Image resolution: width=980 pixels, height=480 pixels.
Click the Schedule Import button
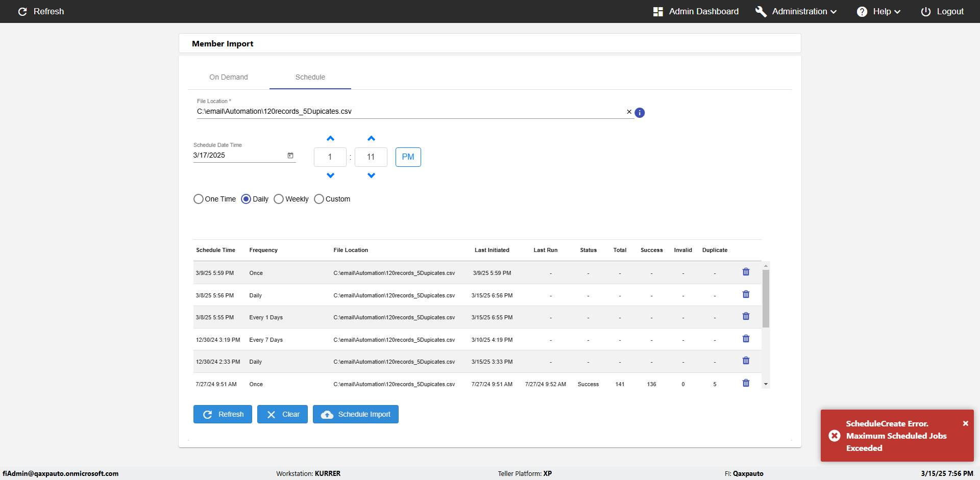coord(356,414)
